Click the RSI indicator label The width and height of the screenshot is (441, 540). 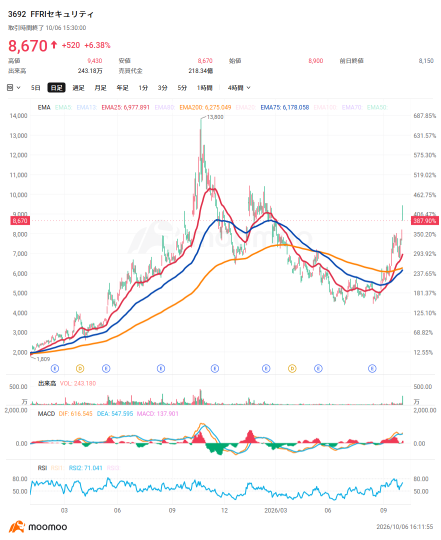(x=42, y=468)
